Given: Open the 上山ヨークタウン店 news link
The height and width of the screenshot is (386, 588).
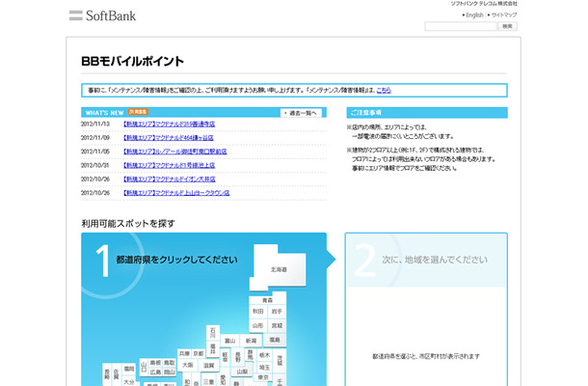Looking at the screenshot, I should click(x=176, y=193).
